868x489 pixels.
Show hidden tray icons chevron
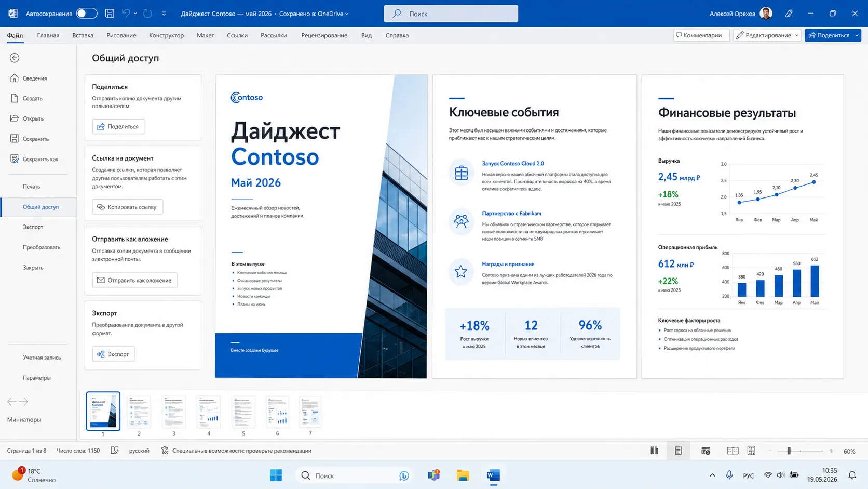point(712,475)
